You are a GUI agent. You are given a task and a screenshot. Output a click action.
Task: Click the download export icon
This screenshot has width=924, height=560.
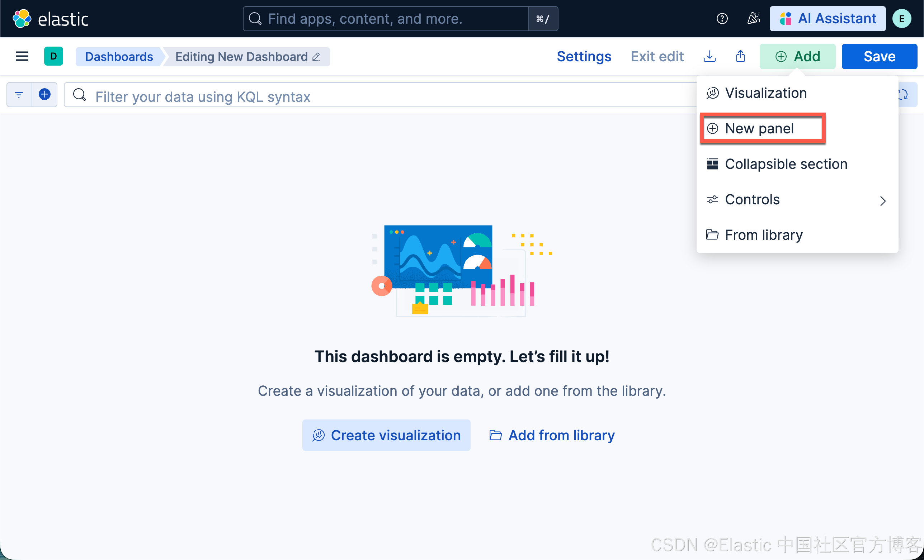click(709, 57)
